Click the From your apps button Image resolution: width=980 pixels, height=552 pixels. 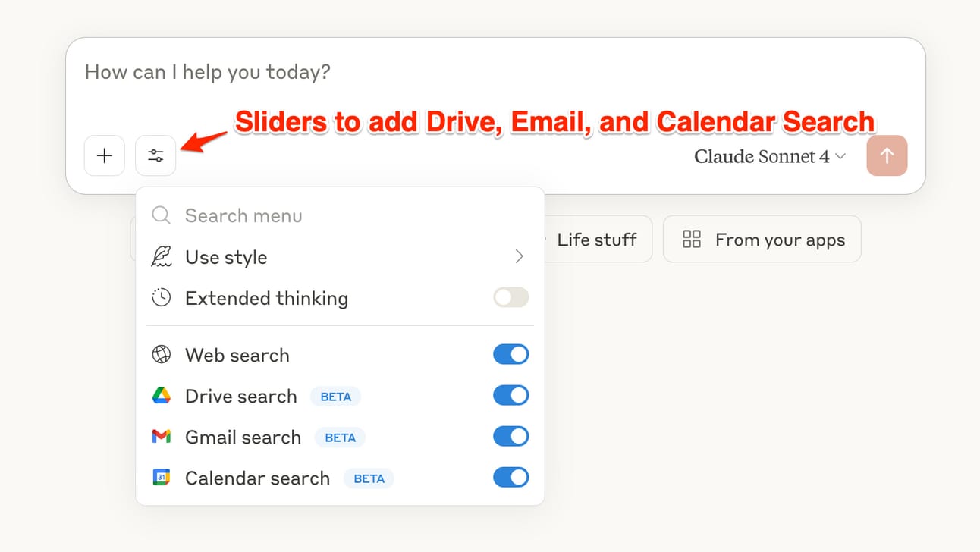[762, 240]
